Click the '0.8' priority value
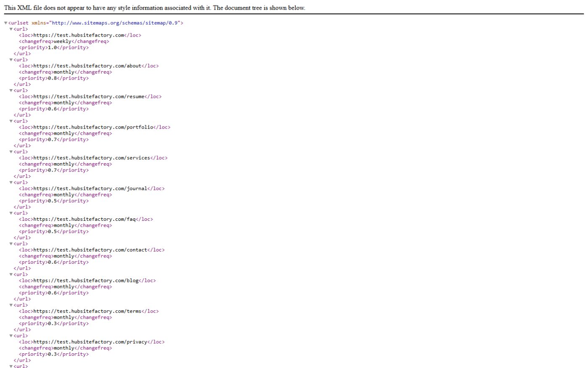The width and height of the screenshot is (588, 368). pyautogui.click(x=52, y=78)
